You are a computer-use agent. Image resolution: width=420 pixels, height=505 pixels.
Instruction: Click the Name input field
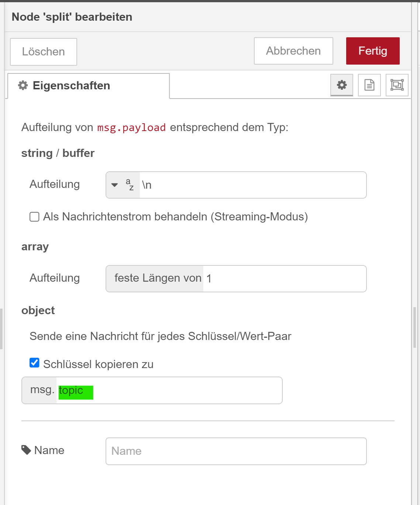point(236,451)
